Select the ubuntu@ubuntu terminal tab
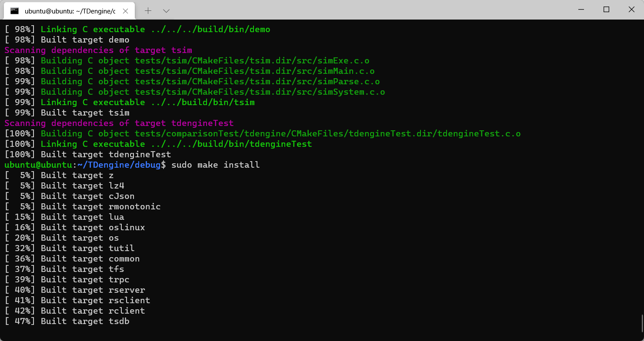 (69, 11)
